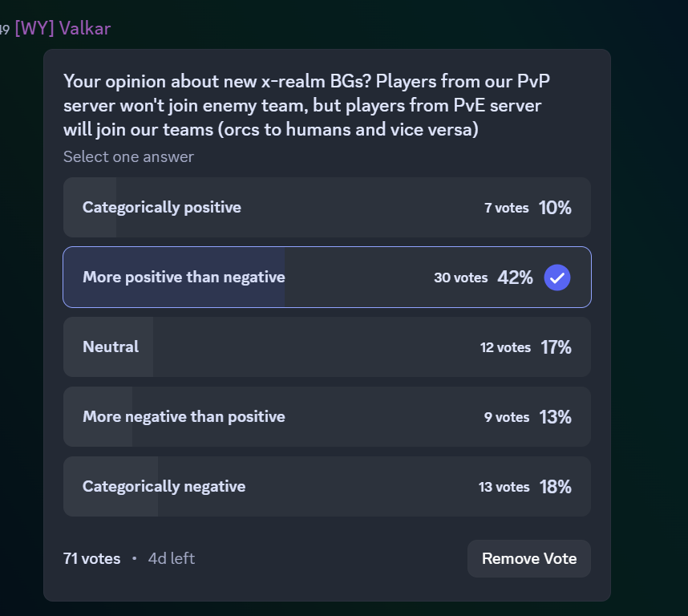
Task: Click the 12 votes count on Neutral
Action: 505,347
